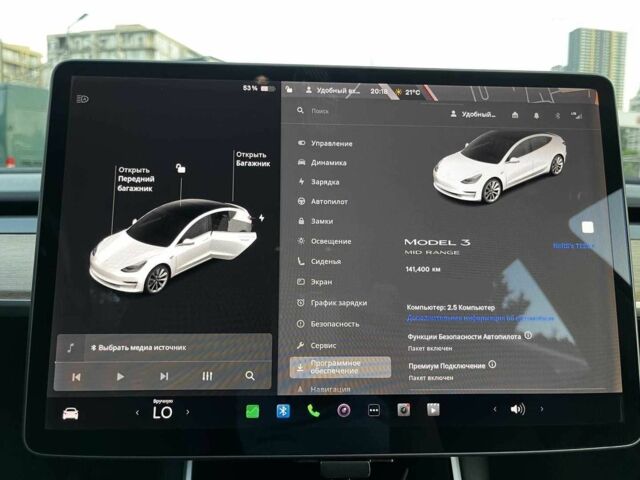Open car controls via car icon
The height and width of the screenshot is (480, 640).
click(x=70, y=413)
